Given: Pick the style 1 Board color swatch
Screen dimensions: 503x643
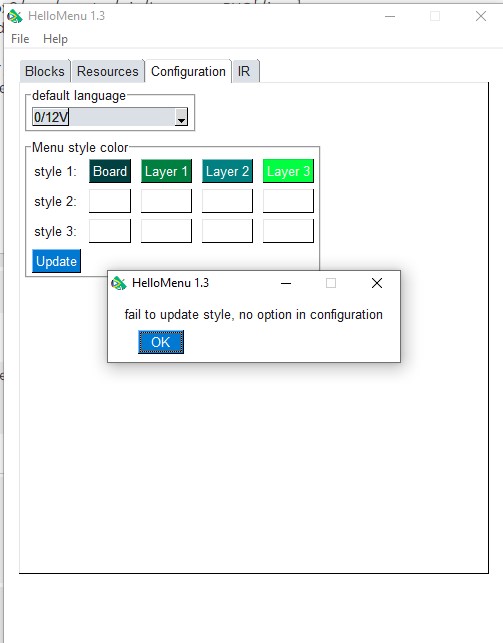Looking at the screenshot, I should click(x=110, y=171).
